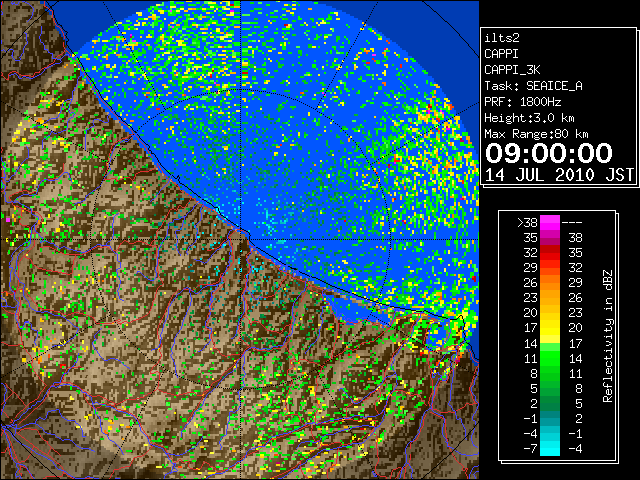Click the '14 JUL 2010 JST' date text

click(x=559, y=175)
